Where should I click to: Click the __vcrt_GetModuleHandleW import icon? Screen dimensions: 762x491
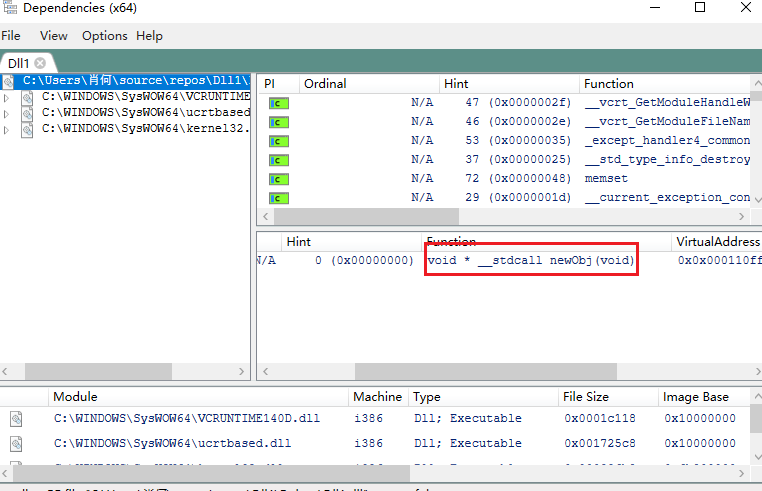(277, 102)
